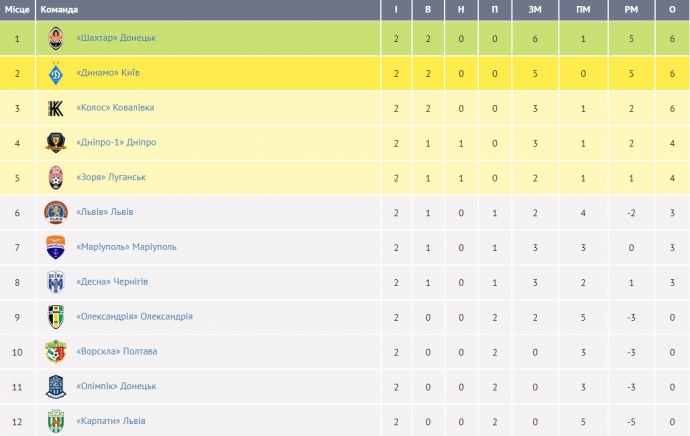Click the Dnipro-1 club logo
This screenshot has width=690, height=436.
click(56, 143)
